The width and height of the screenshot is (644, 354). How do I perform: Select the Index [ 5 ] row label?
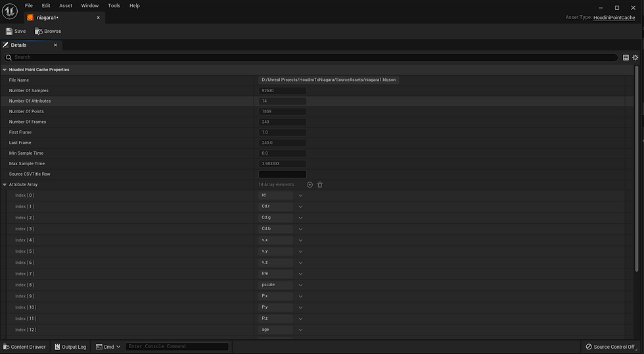[25, 251]
